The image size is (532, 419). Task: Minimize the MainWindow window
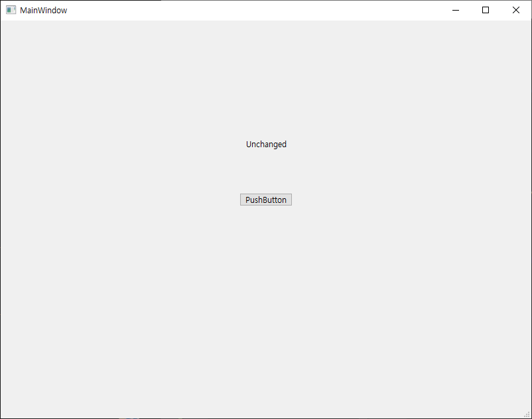tap(456, 10)
